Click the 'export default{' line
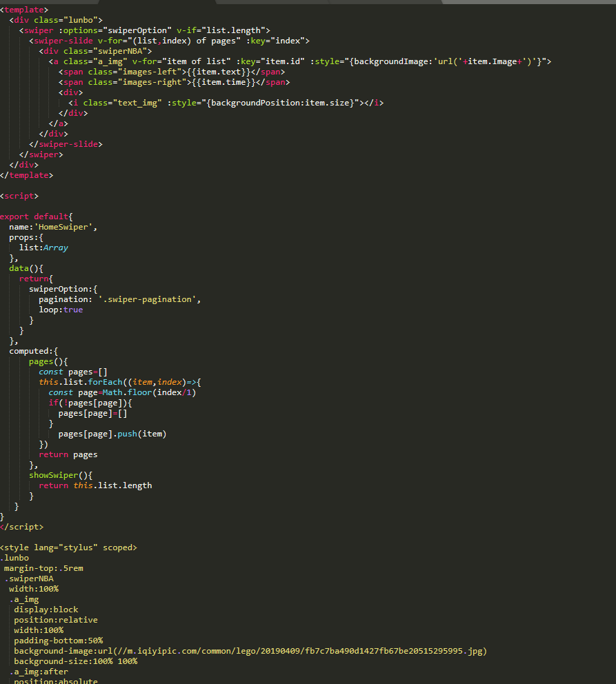 [x=37, y=217]
